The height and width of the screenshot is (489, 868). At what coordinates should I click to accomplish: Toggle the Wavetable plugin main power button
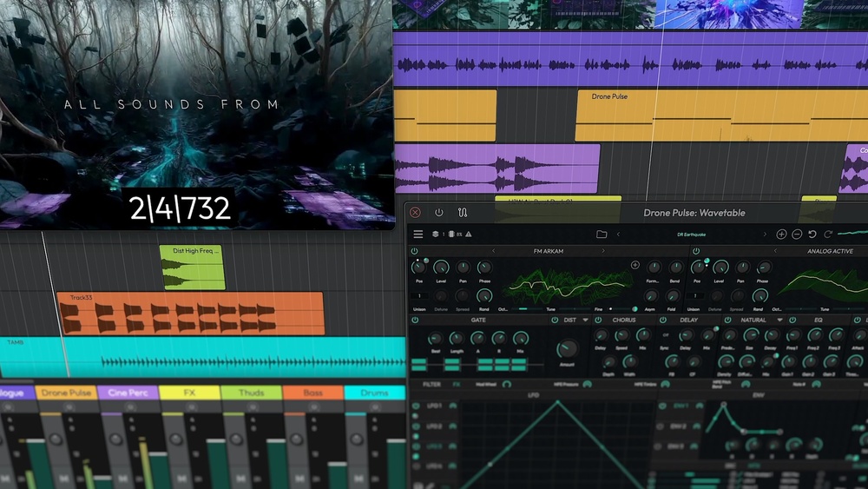(x=439, y=212)
